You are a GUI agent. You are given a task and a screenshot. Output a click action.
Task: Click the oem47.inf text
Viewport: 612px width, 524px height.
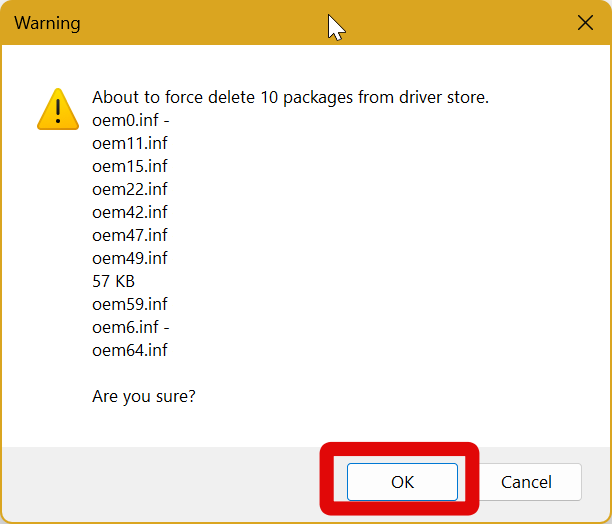coord(129,235)
